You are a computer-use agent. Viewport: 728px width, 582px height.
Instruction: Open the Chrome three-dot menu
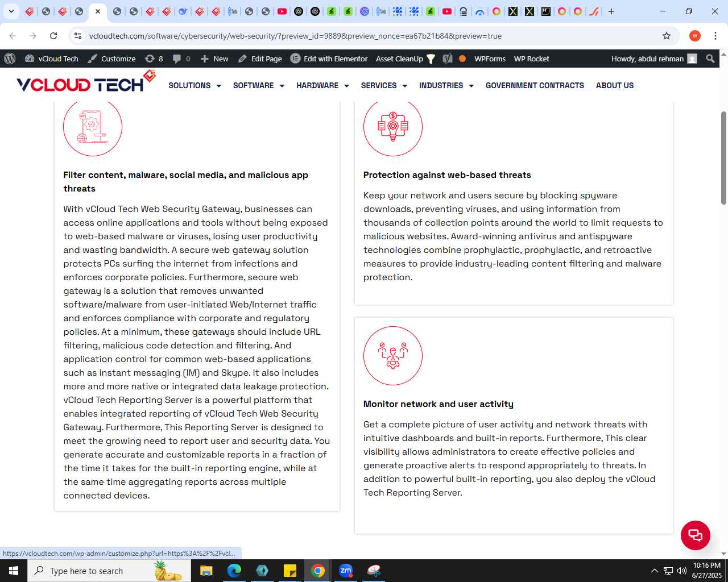coord(715,36)
